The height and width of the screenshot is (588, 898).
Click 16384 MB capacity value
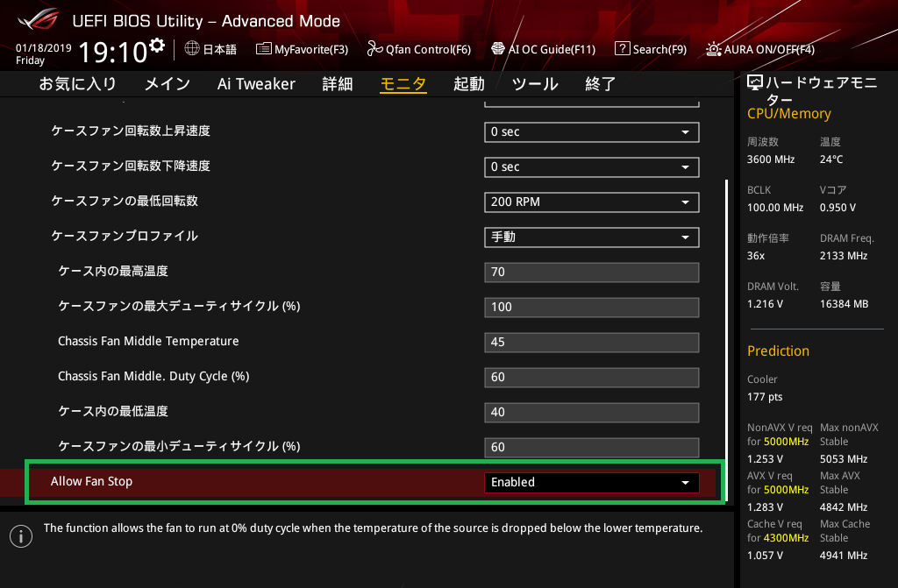[x=844, y=304]
